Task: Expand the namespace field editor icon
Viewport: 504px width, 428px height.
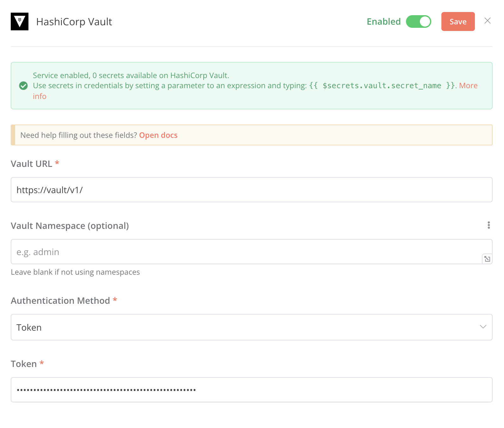Action: click(487, 259)
